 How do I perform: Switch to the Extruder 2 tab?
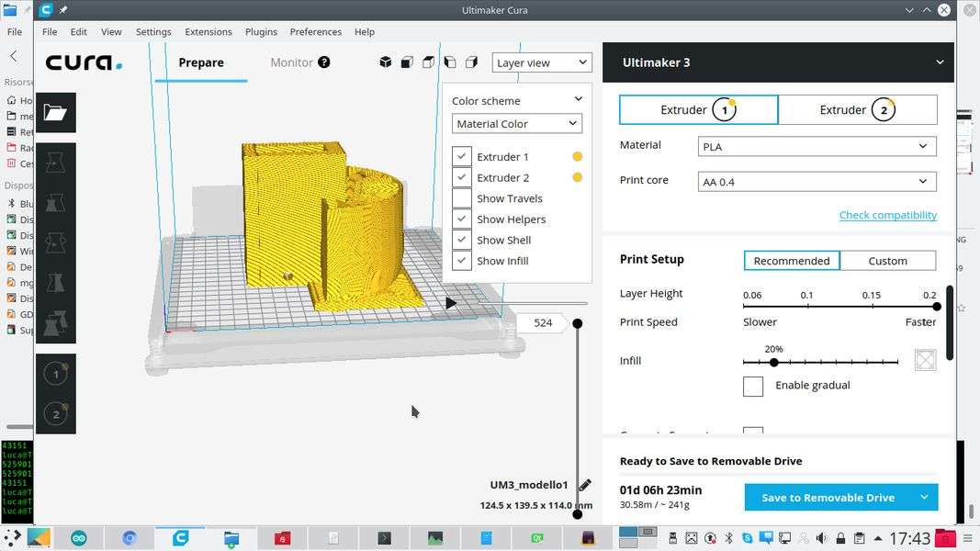click(857, 109)
